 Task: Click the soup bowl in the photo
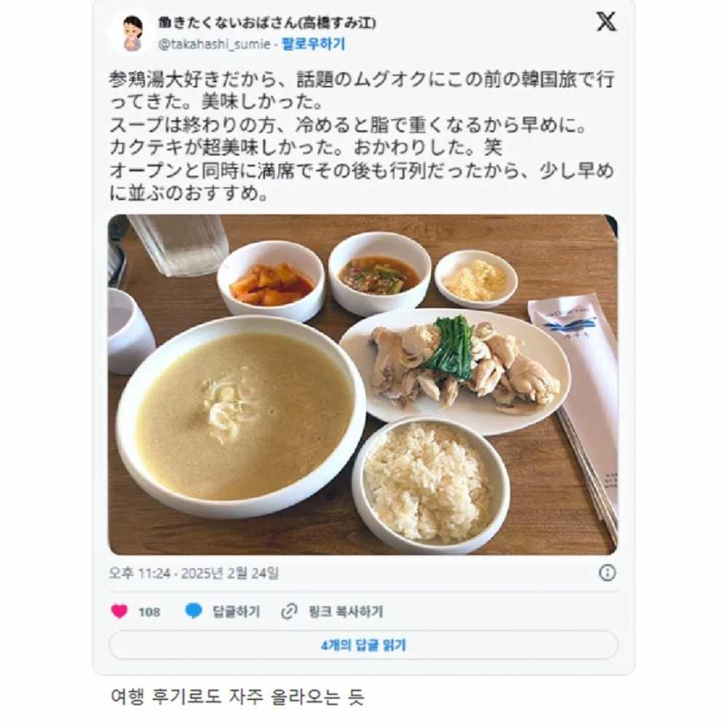click(240, 416)
